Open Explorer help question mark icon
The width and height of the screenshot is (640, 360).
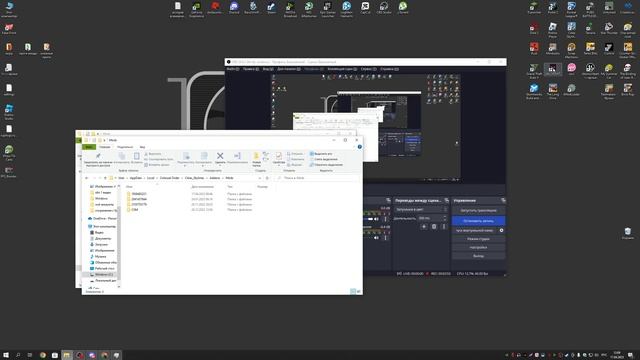point(360,147)
